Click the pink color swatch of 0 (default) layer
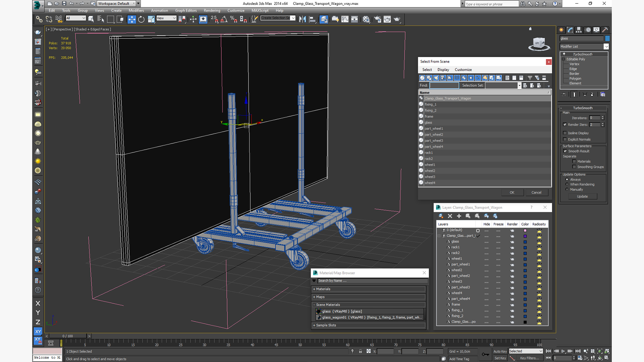Screen dimensions: 644x362 point(525,230)
